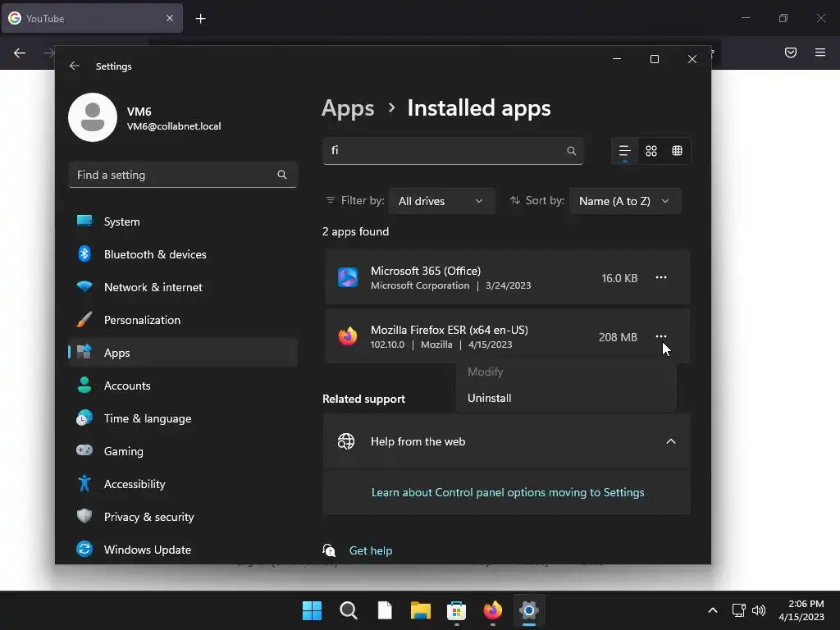840x630 pixels.
Task: Open Firefox hamburger application menu
Action: coord(820,52)
